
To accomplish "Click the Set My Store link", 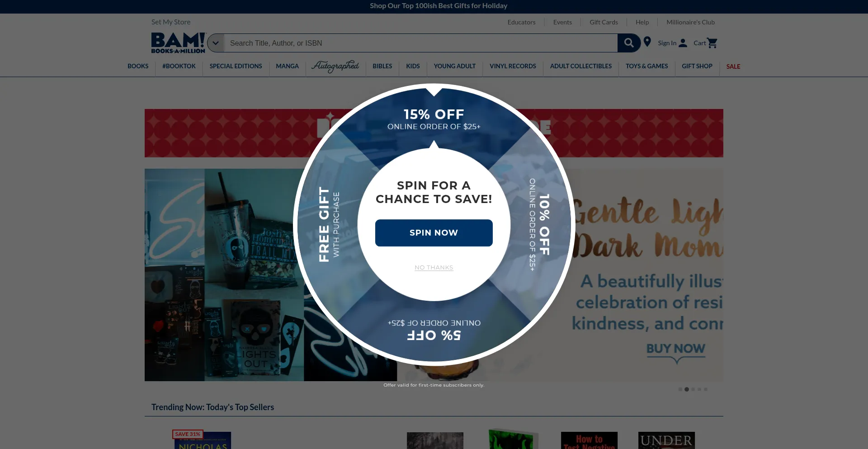I will (171, 22).
